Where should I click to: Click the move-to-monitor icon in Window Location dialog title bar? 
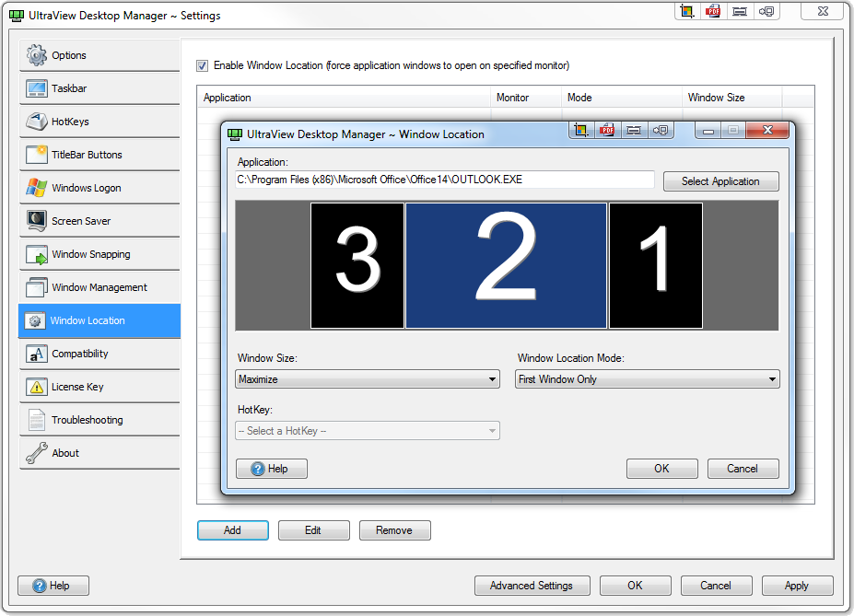click(x=661, y=130)
